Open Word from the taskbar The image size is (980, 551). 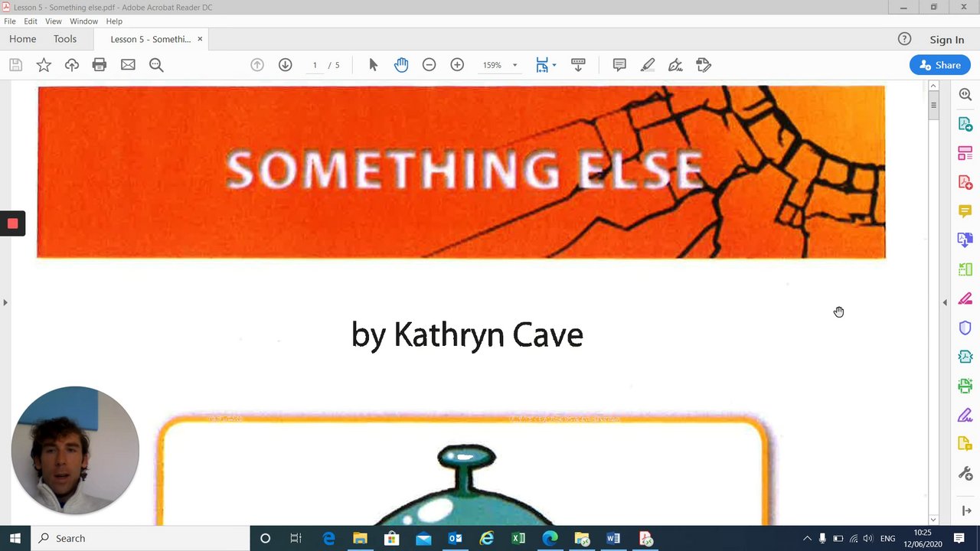(x=613, y=538)
